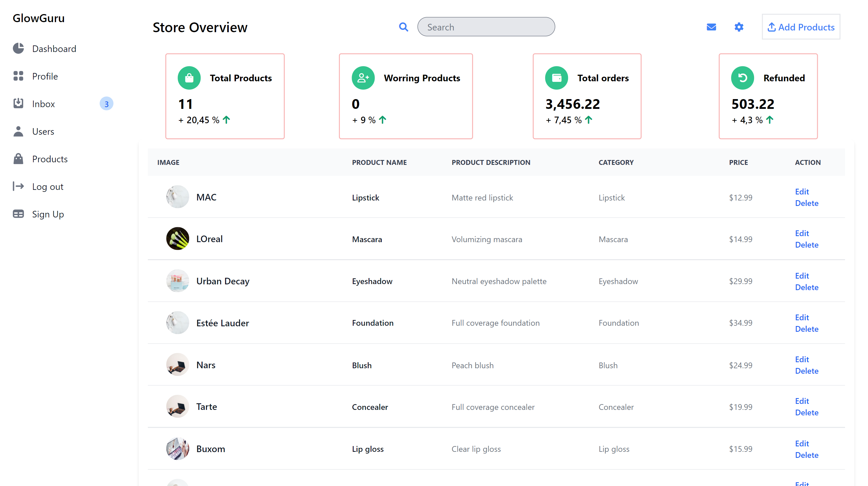
Task: Click the Log out arrow icon
Action: (x=19, y=186)
